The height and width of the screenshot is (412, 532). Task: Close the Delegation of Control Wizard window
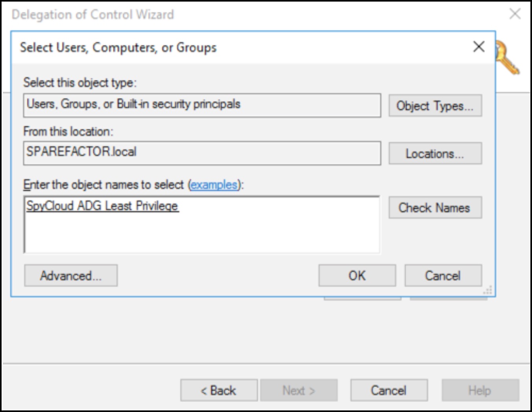point(515,14)
